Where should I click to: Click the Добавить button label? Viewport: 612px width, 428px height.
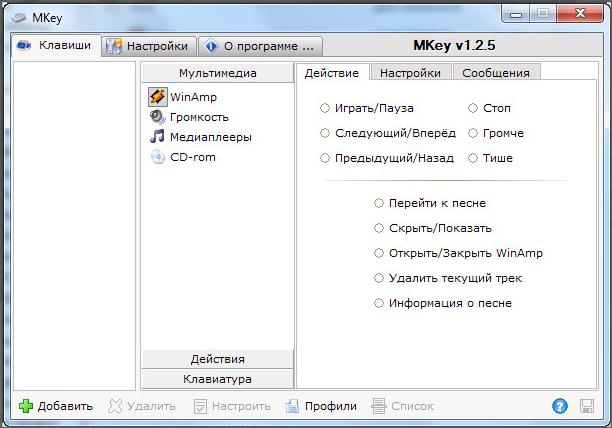coord(65,406)
